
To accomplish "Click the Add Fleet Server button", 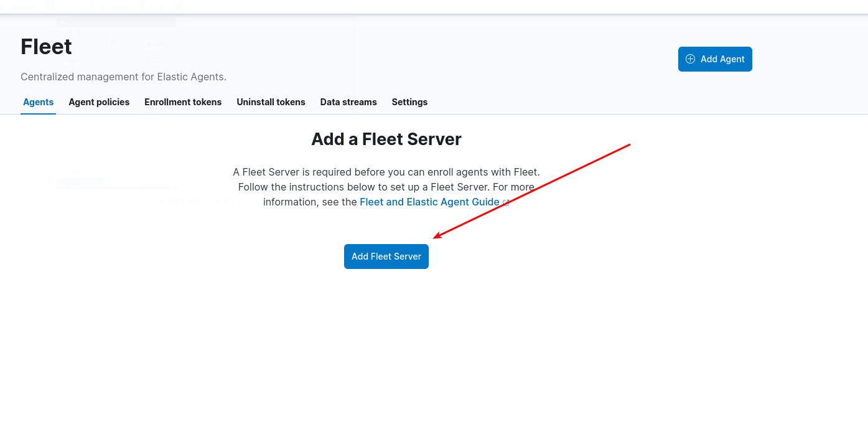I will pyautogui.click(x=386, y=257).
